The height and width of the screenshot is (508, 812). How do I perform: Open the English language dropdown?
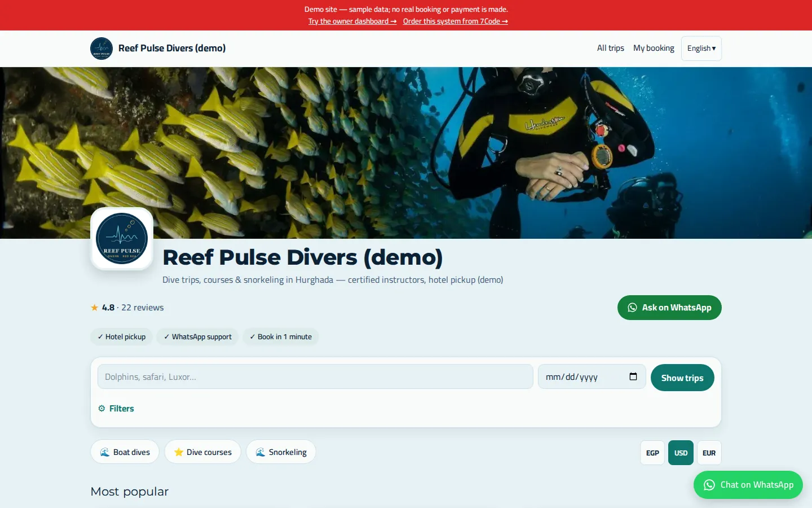pos(701,49)
